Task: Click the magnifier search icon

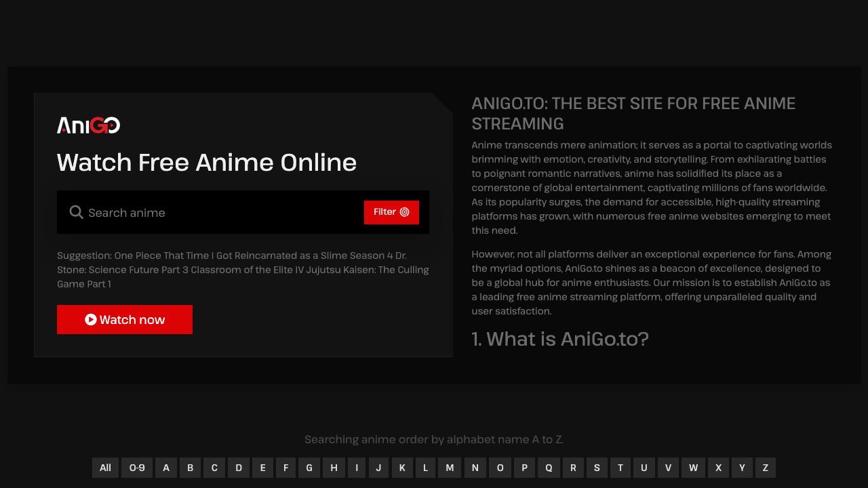Action: (77, 212)
